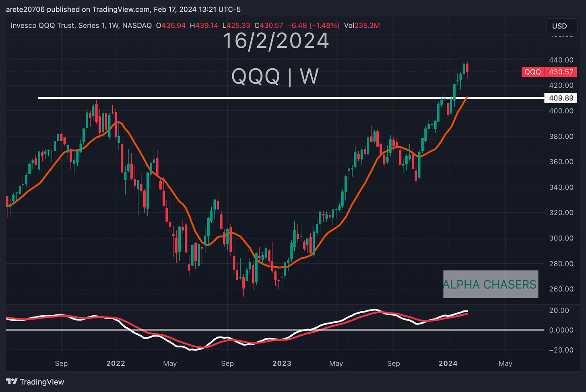Click the open value O436.94
Viewport: 586px width, 392px height.
(x=171, y=25)
